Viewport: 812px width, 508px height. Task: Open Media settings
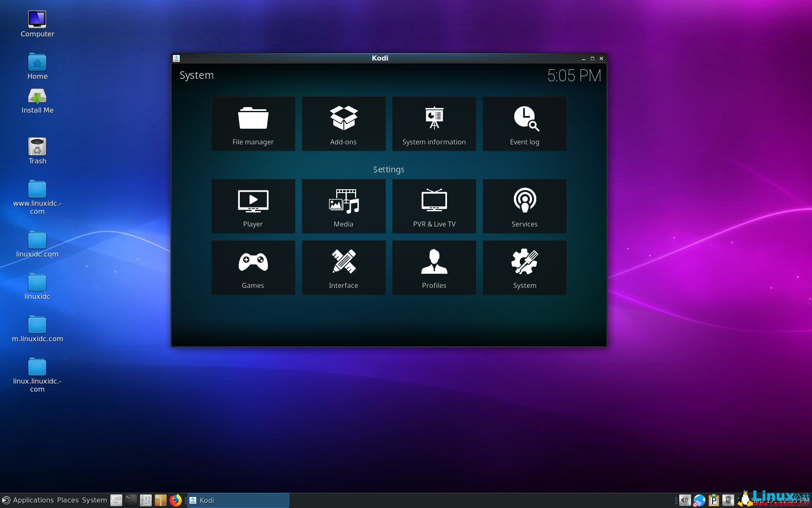[x=344, y=206]
